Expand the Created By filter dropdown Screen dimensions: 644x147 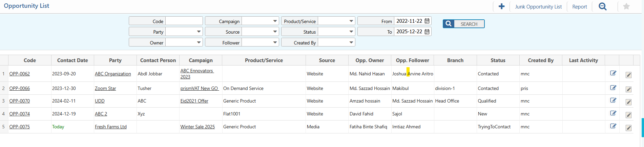[x=351, y=42]
